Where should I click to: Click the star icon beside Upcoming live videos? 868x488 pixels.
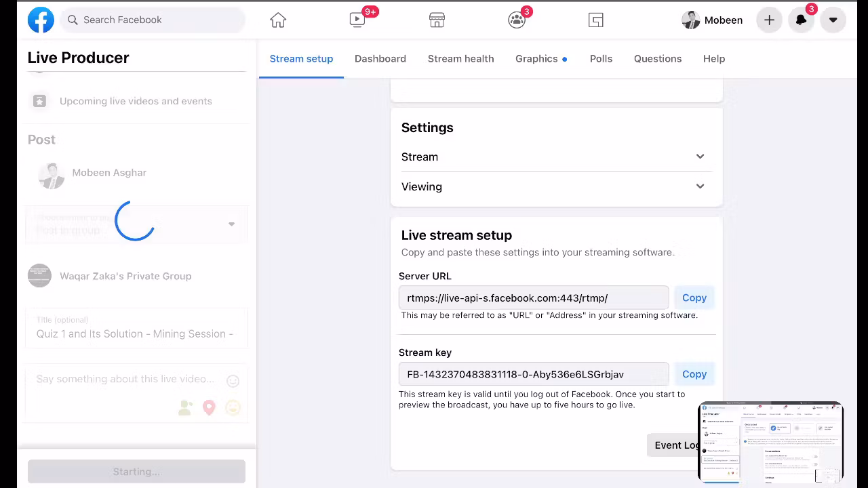click(39, 101)
